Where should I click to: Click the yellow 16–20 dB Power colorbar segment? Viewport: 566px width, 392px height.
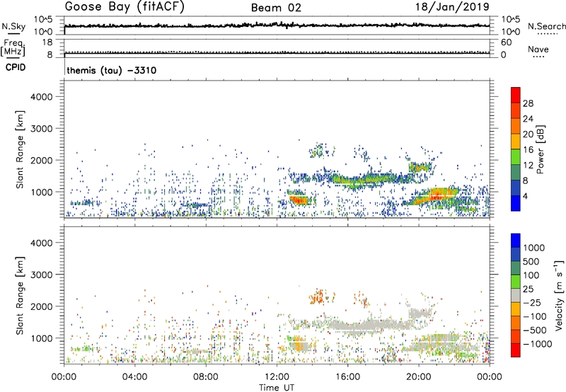(516, 141)
